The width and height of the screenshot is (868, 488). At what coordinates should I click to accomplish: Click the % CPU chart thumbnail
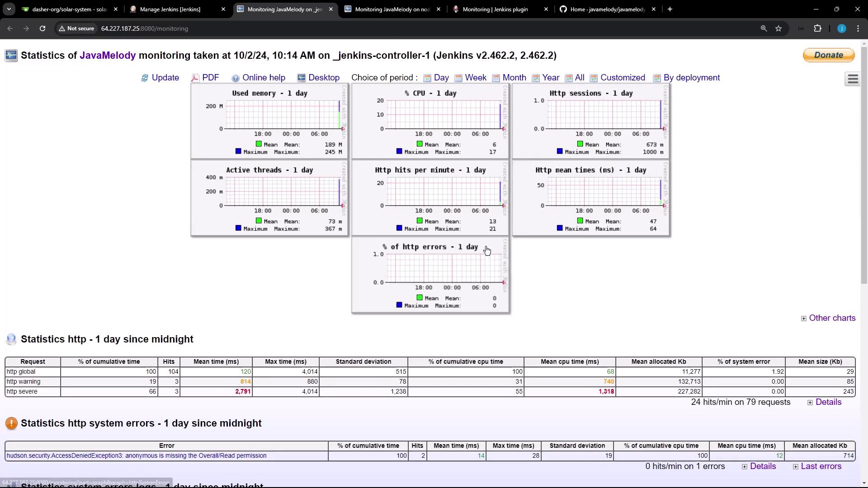tap(430, 121)
